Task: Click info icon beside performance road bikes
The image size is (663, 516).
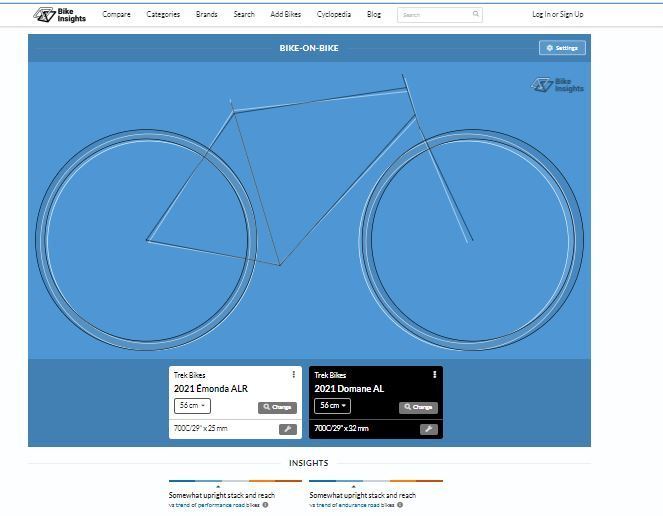Action: click(266, 505)
